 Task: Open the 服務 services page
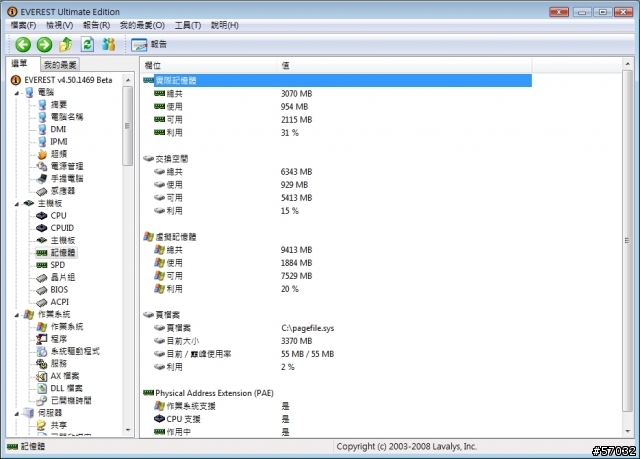[58, 364]
